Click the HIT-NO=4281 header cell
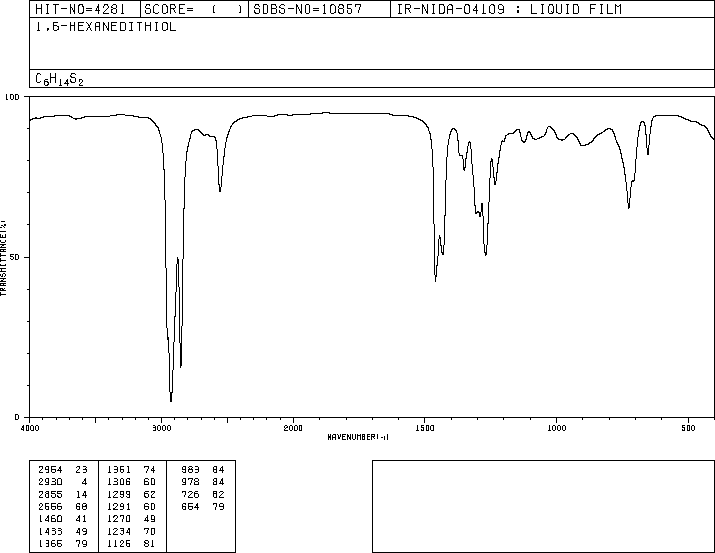The width and height of the screenshot is (715, 553). tap(85, 9)
